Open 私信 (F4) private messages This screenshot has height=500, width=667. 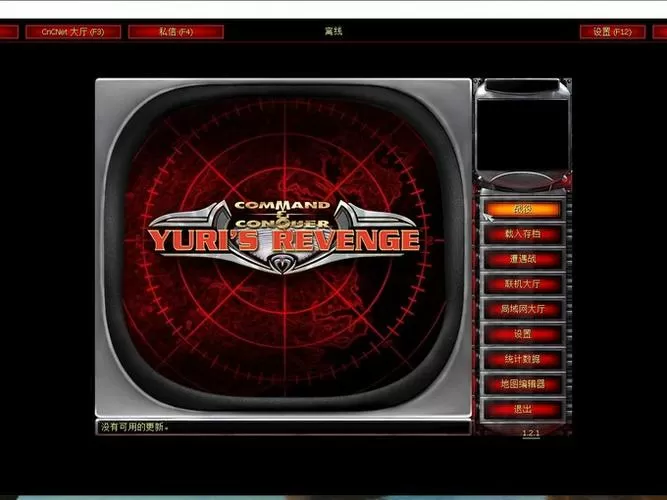click(176, 32)
